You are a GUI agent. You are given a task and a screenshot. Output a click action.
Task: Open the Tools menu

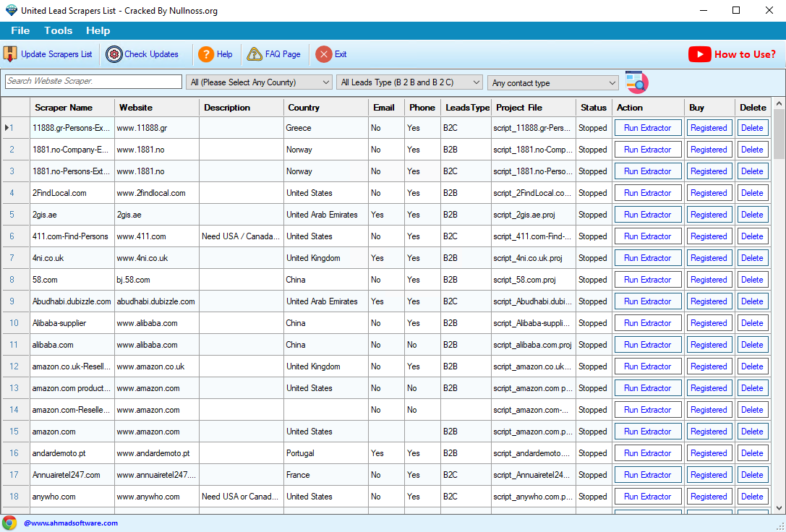(58, 30)
